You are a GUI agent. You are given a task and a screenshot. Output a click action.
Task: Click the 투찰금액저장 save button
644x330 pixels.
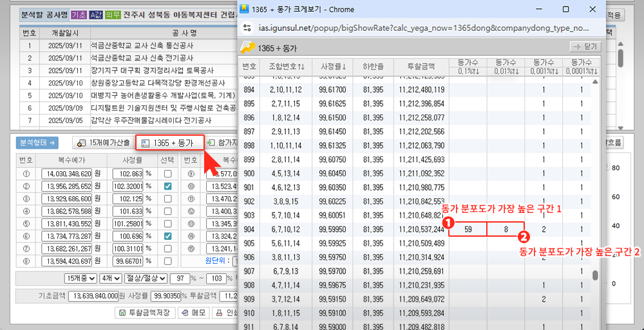tap(146, 313)
